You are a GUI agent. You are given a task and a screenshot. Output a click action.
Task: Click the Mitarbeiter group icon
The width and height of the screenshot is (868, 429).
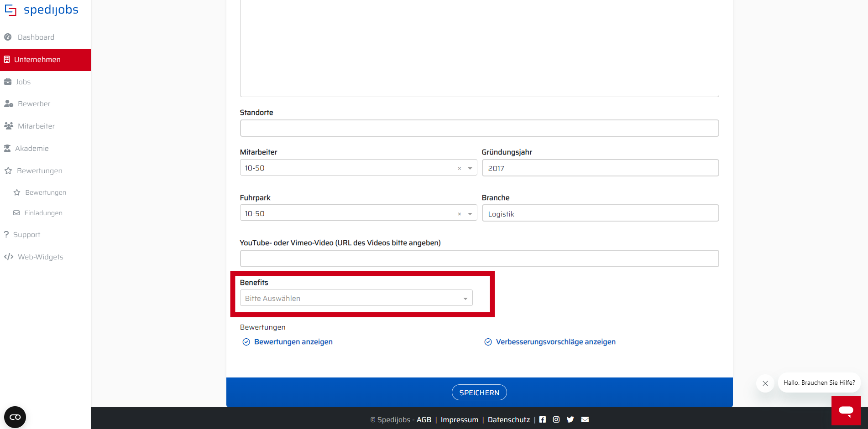[x=9, y=126]
